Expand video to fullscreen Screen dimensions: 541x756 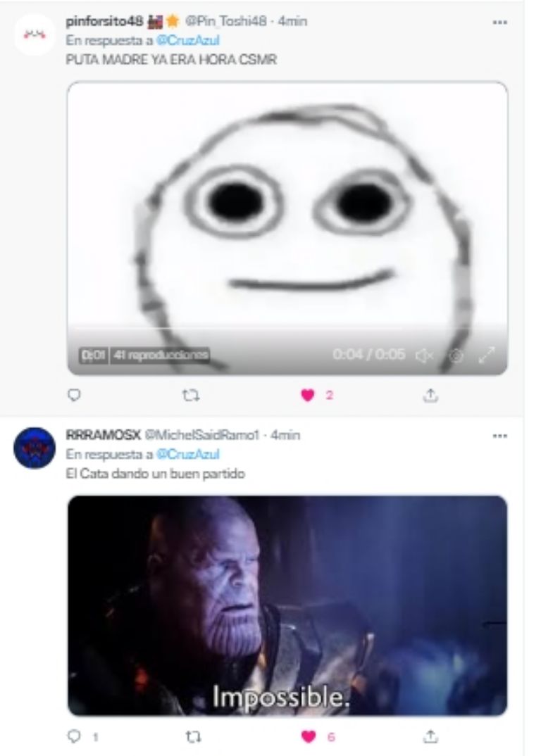[487, 355]
